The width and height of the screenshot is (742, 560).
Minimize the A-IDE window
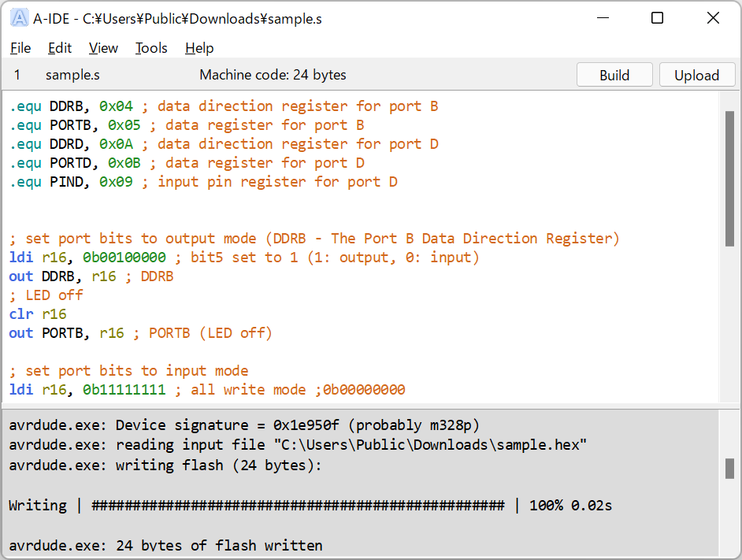click(603, 18)
